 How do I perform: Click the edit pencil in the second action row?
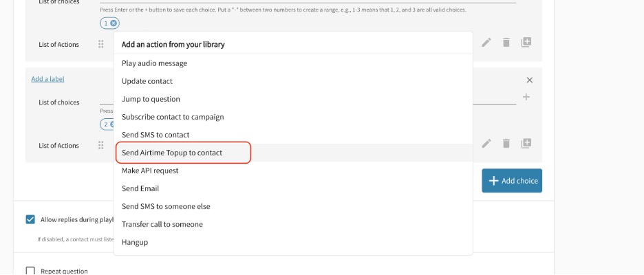point(486,144)
